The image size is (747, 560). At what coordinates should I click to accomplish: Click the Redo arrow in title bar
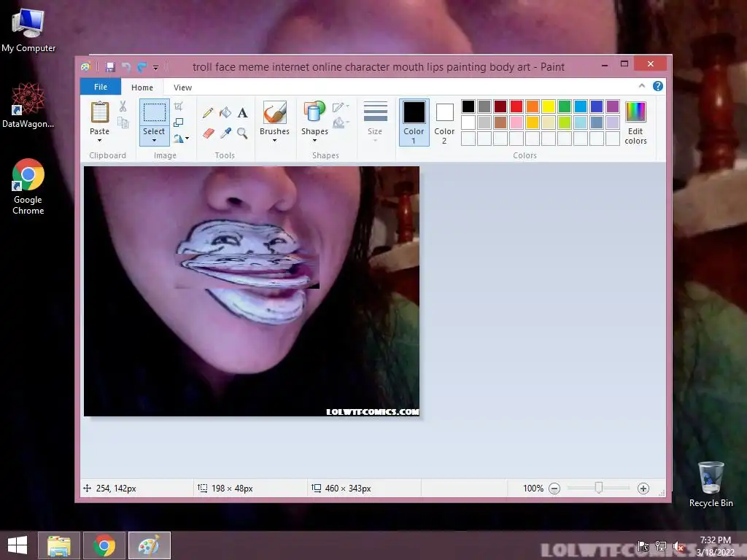[142, 67]
